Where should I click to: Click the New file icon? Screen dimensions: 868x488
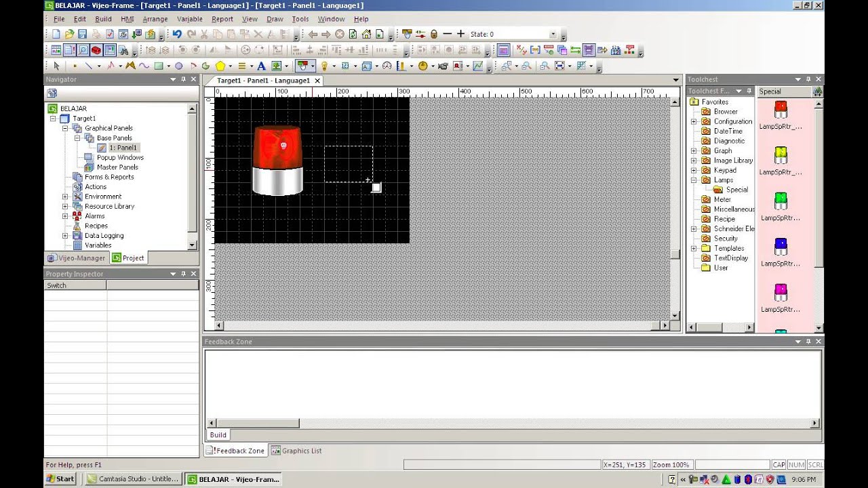tap(56, 34)
